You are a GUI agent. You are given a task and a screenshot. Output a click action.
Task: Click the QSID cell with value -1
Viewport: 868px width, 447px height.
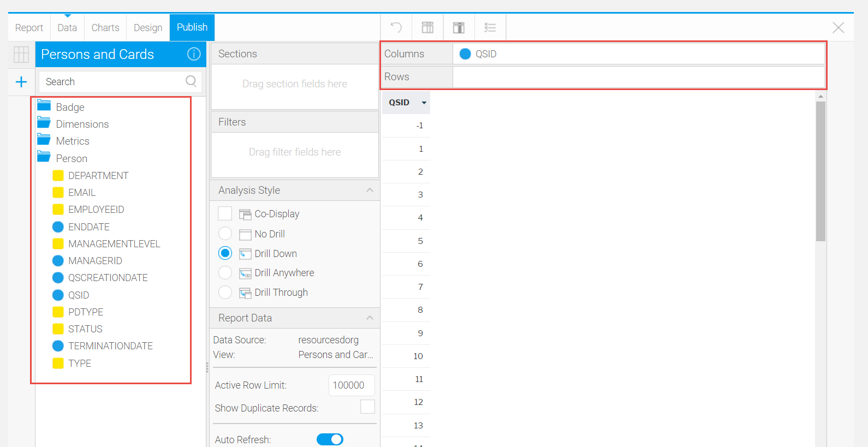pyautogui.click(x=406, y=126)
